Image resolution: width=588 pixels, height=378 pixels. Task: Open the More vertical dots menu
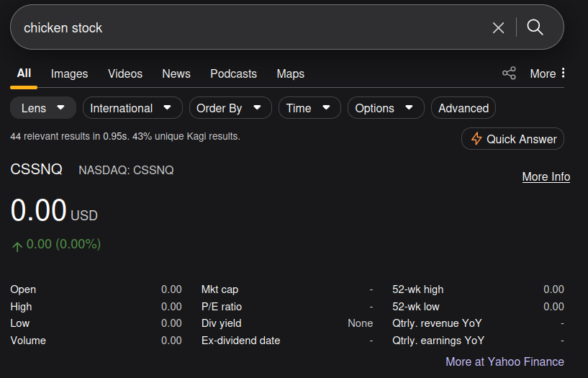tap(563, 73)
